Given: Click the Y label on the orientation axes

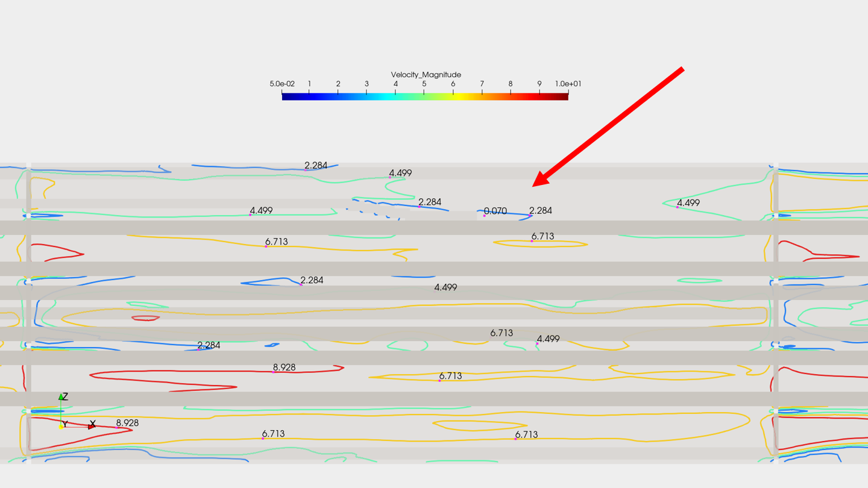Looking at the screenshot, I should tap(65, 425).
